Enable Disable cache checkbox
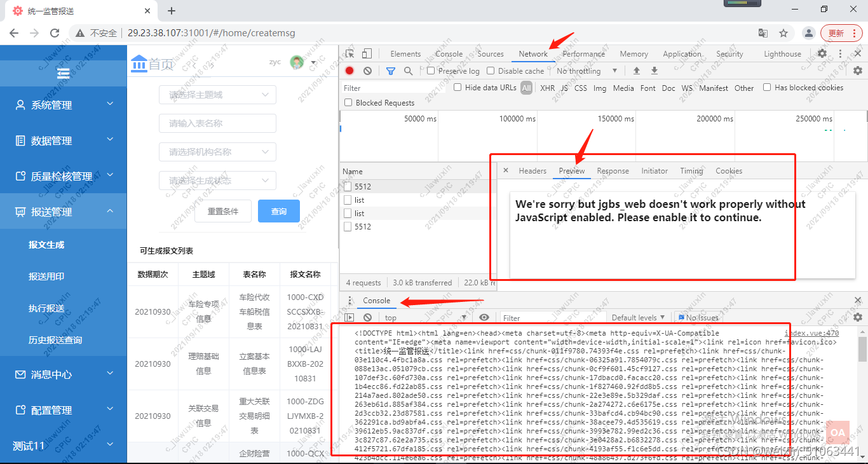868x464 pixels. click(x=491, y=71)
